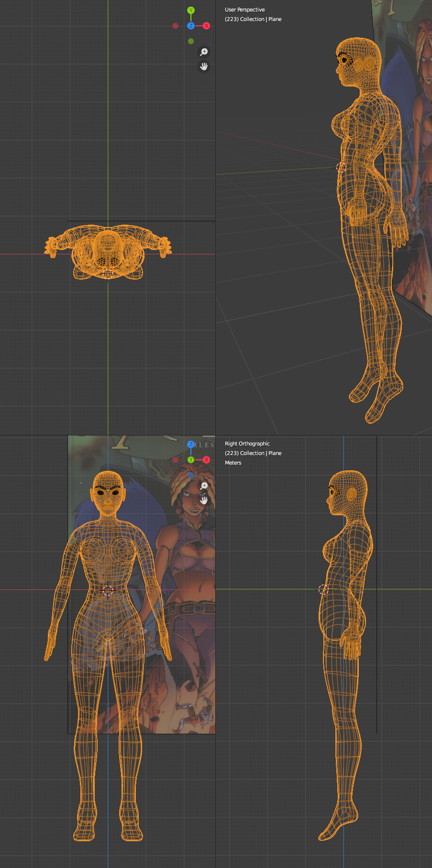Click the negative X dot in front-view gizmo

tap(176, 460)
